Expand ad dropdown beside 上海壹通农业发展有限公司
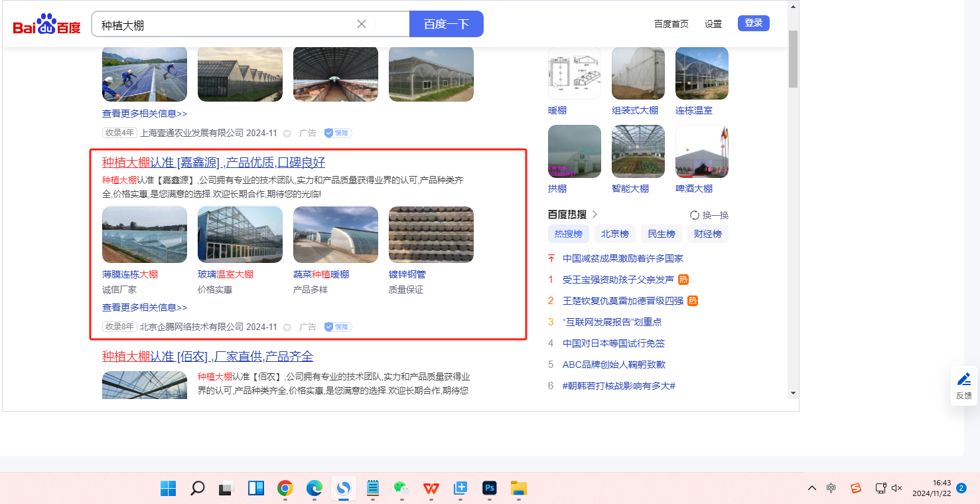Image resolution: width=980 pixels, height=504 pixels. point(287,133)
